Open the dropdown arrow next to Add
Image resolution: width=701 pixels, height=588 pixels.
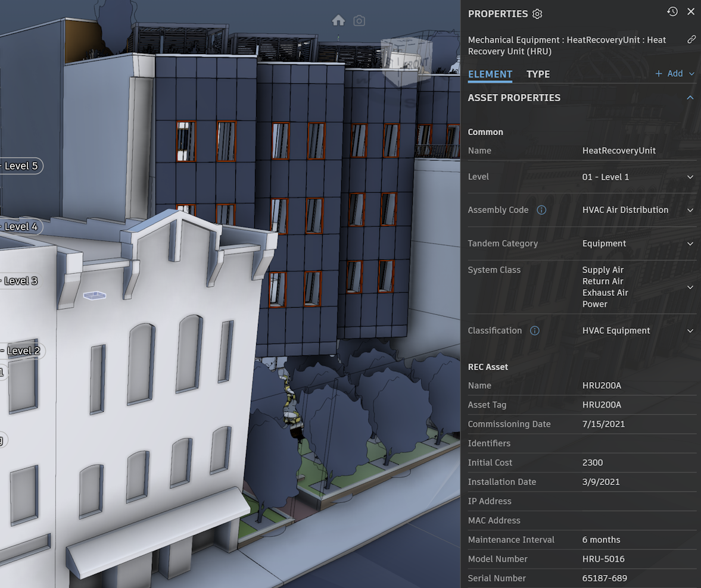pyautogui.click(x=691, y=74)
